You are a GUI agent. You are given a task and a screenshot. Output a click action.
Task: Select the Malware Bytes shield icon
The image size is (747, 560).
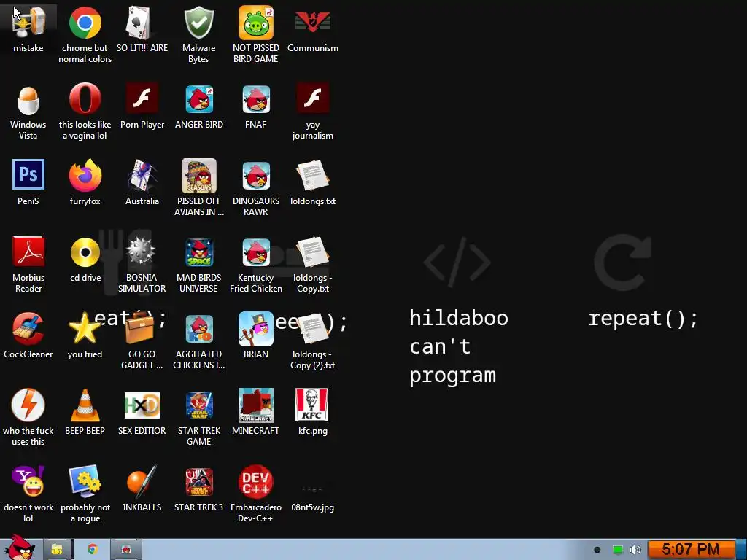[198, 23]
